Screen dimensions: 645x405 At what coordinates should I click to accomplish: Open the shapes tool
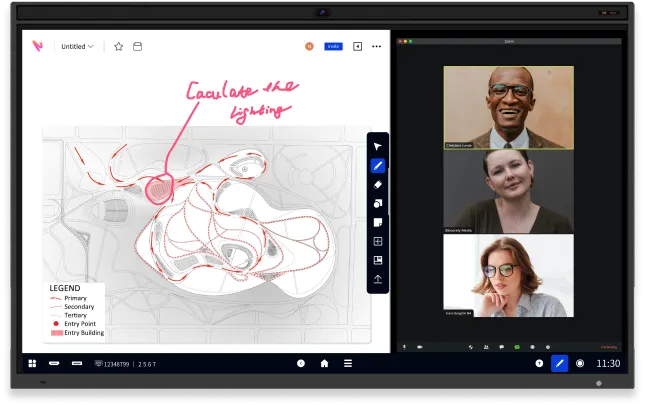point(378,204)
